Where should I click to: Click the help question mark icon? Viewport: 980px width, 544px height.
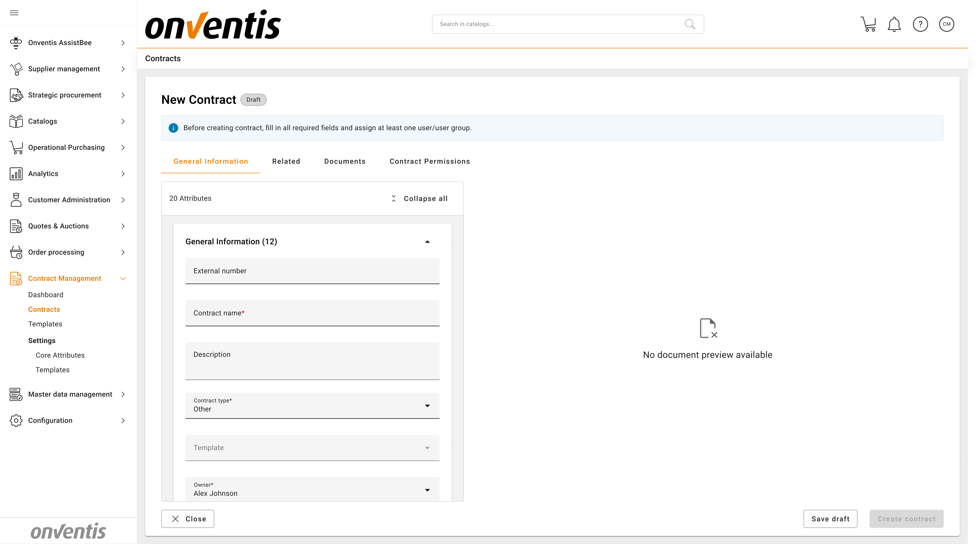pos(920,24)
